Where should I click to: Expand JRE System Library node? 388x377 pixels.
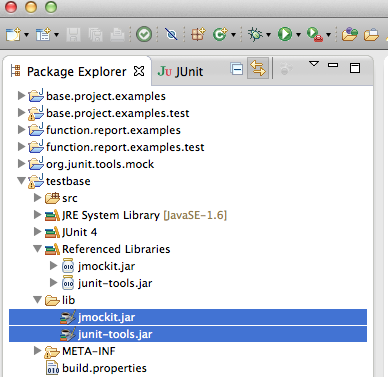coord(37,215)
